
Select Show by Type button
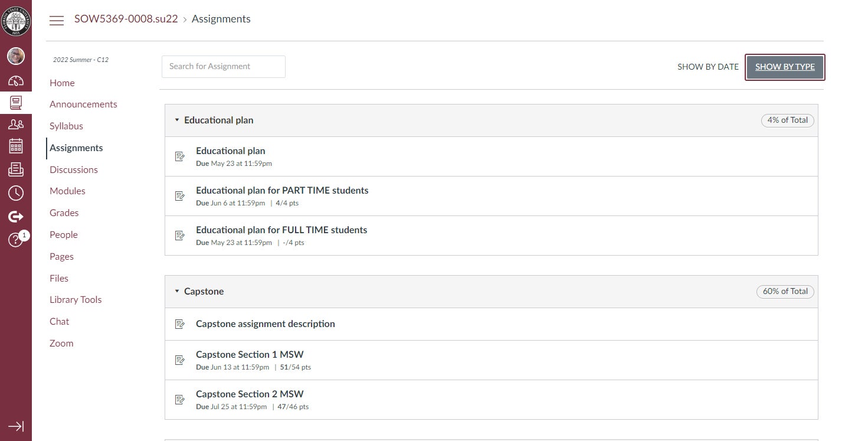(x=784, y=67)
